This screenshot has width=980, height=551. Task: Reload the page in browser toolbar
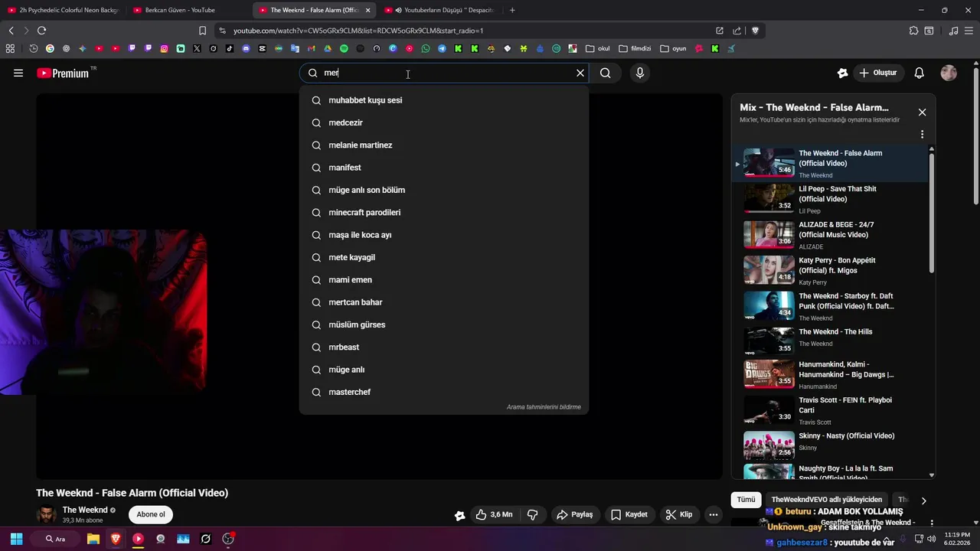point(41,31)
